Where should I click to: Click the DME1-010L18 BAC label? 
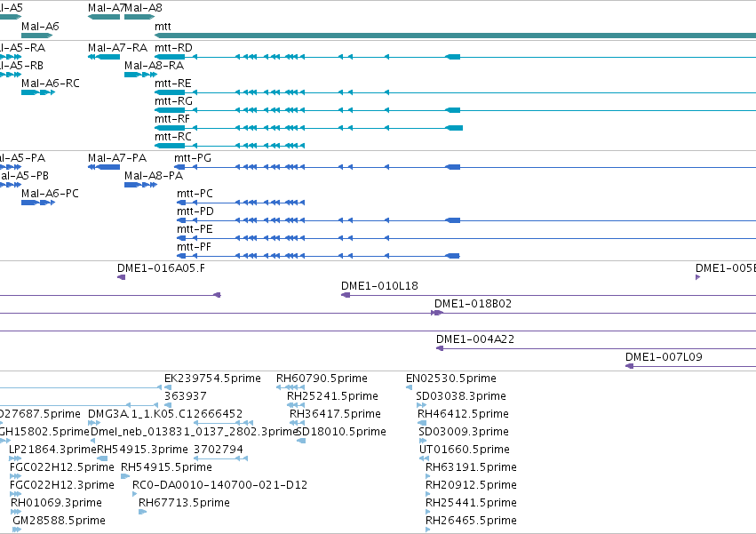point(379,286)
